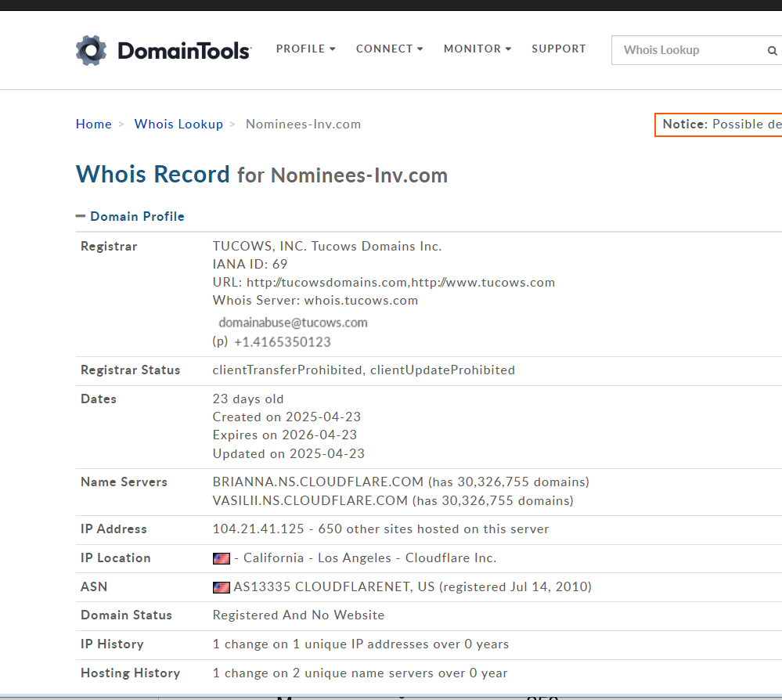Image resolution: width=782 pixels, height=700 pixels.
Task: Click the IP Location row label
Action: pos(116,558)
